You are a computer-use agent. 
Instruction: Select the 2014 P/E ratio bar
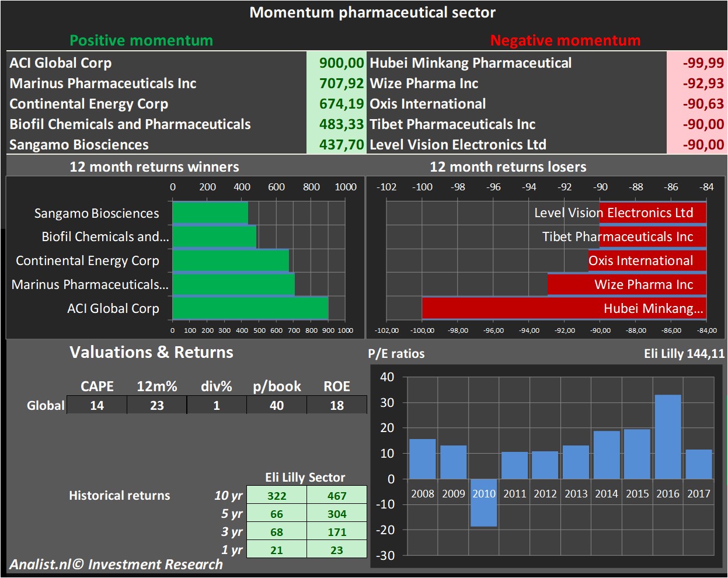click(607, 454)
